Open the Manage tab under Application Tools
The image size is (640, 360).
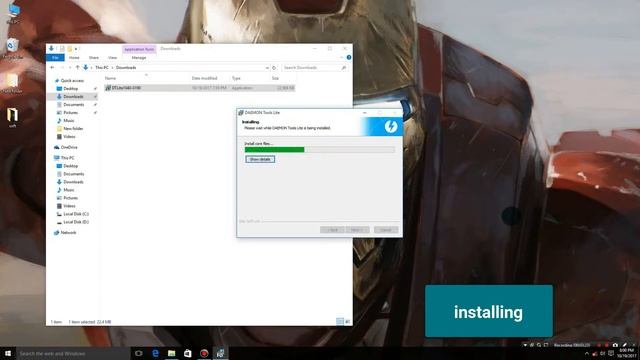pyautogui.click(x=139, y=58)
